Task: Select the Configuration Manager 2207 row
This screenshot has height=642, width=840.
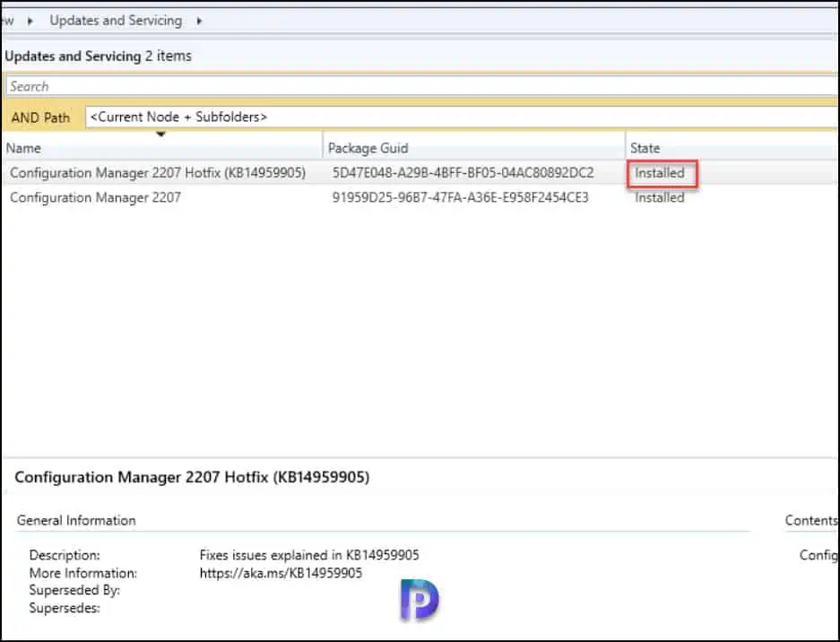Action: 420,197
